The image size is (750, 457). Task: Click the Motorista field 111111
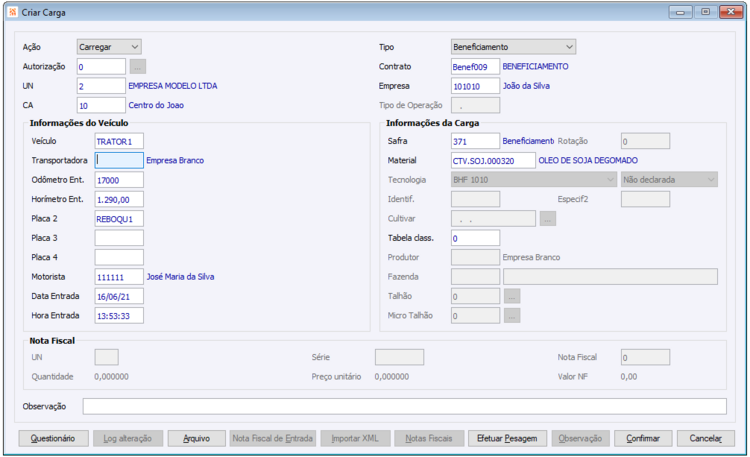tap(119, 277)
